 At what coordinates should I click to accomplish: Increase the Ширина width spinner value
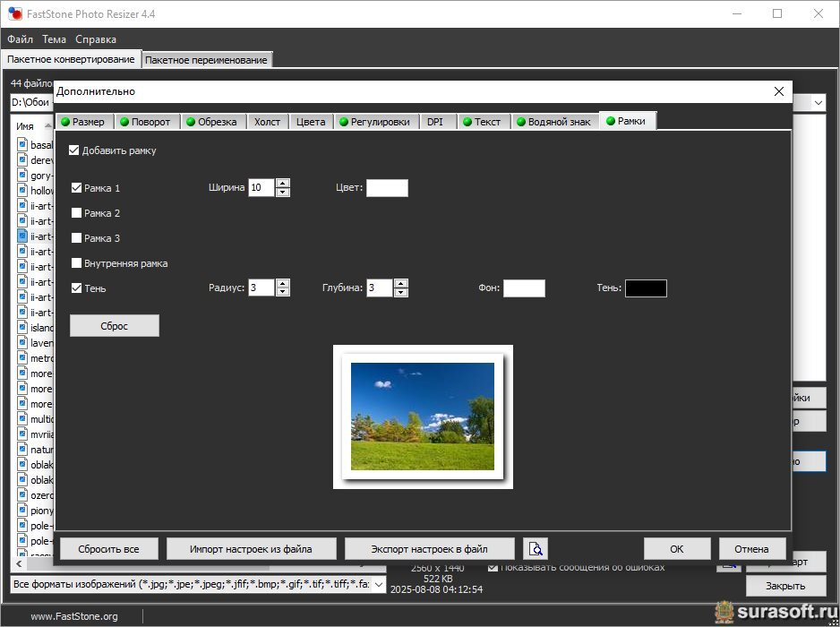tap(283, 184)
